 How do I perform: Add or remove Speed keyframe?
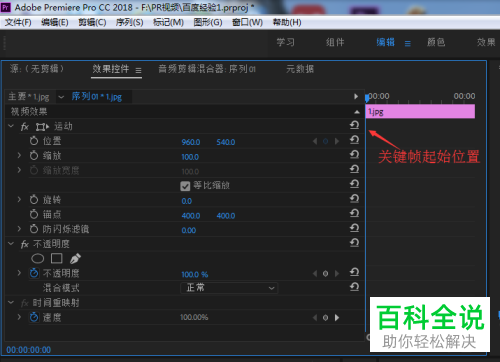click(x=326, y=318)
